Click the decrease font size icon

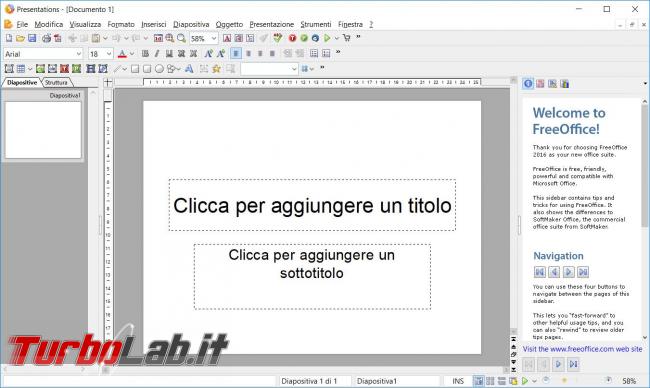pyautogui.click(x=221, y=53)
